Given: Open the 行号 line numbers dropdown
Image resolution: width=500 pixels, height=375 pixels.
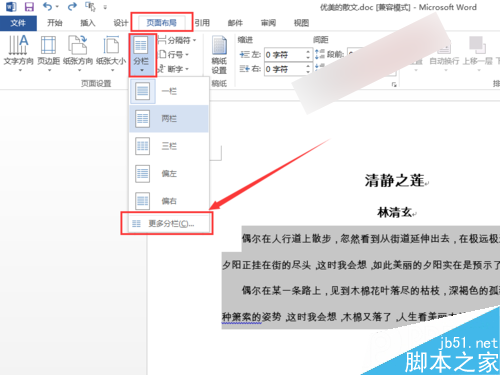Looking at the screenshot, I should pos(173,54).
